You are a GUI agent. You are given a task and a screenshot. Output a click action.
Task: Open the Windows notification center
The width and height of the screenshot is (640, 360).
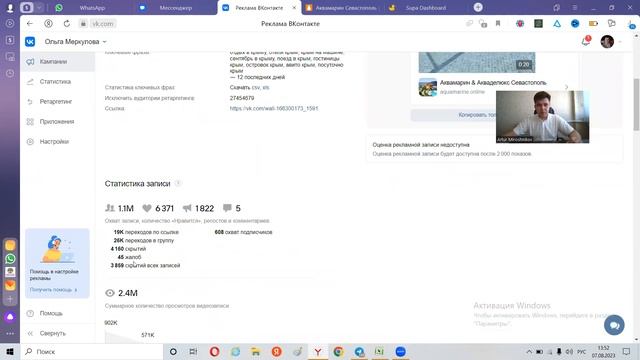[x=627, y=351]
